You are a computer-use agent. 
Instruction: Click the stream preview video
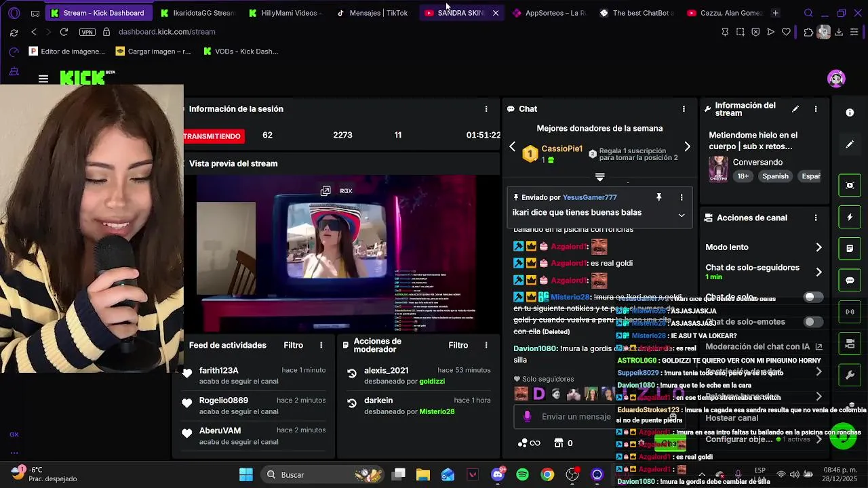coord(336,254)
